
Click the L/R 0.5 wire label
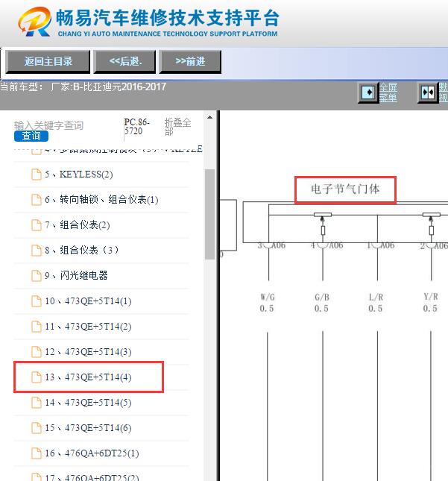[376, 303]
